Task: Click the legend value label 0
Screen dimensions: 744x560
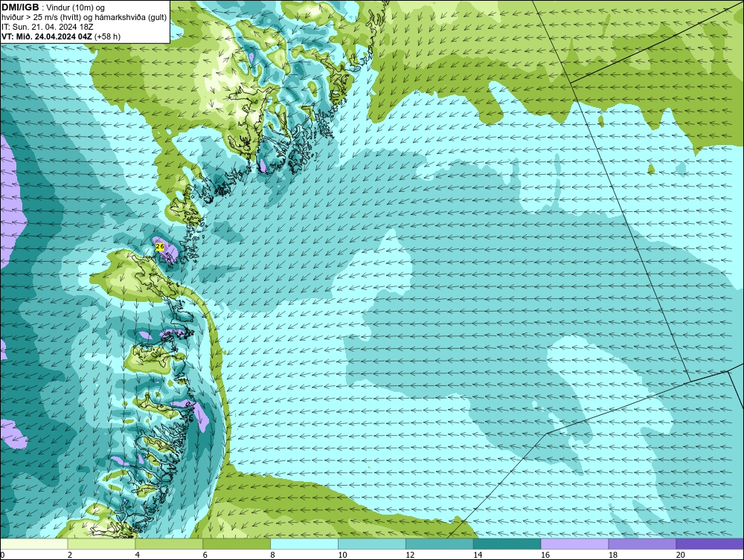Action: coord(2,555)
